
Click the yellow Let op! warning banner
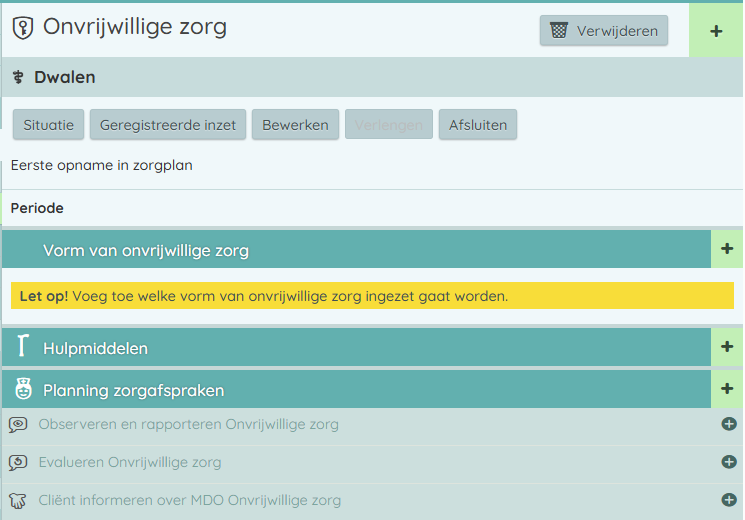click(372, 296)
